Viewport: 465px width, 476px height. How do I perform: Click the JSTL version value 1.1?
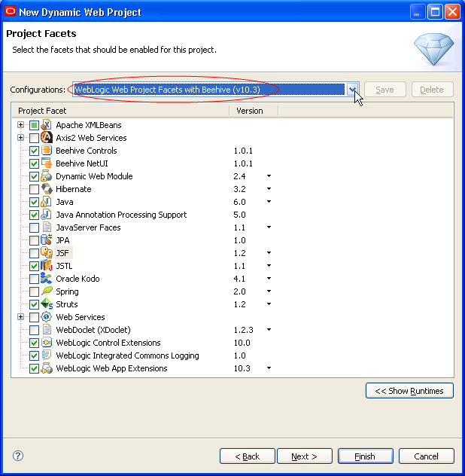(239, 266)
